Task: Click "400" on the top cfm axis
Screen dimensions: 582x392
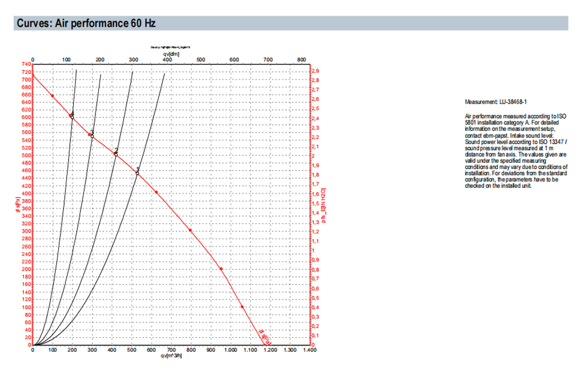Action: (x=168, y=60)
